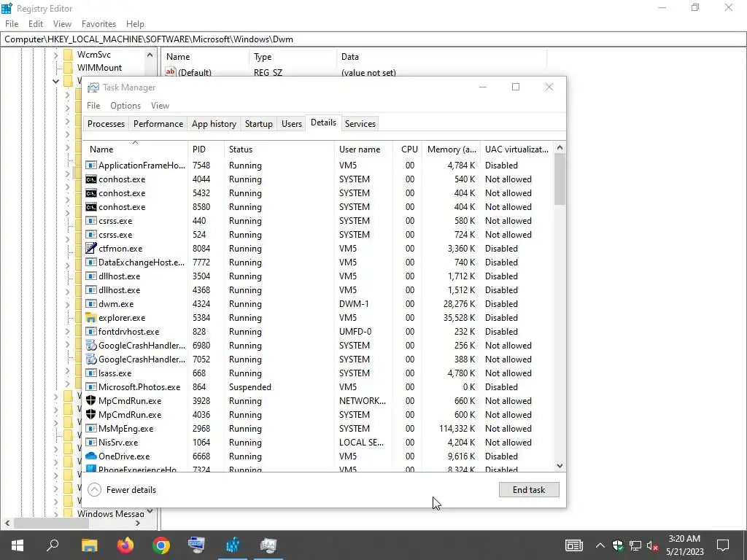
Task: Collapse the expanded Windows registry key
Action: coord(55,81)
